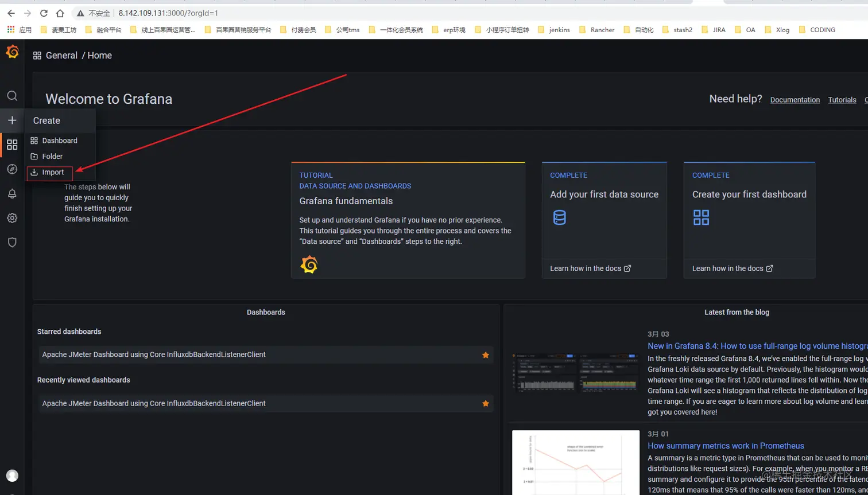Viewport: 868px width, 495px height.
Task: Click the data source database icon on the card
Action: (560, 217)
